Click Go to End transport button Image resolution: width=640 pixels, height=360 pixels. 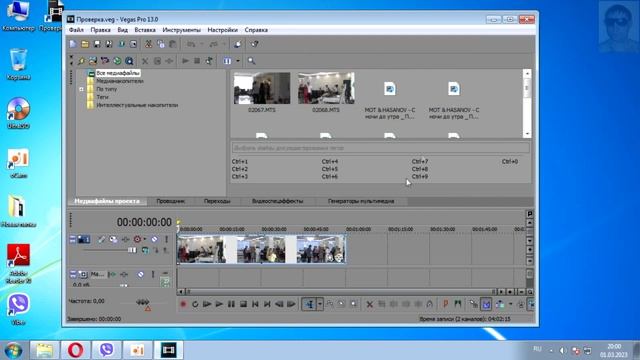tap(267, 304)
